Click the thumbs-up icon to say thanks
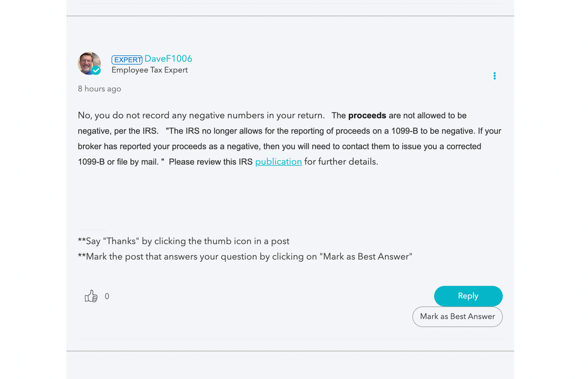The width and height of the screenshot is (588, 379). pos(91,296)
